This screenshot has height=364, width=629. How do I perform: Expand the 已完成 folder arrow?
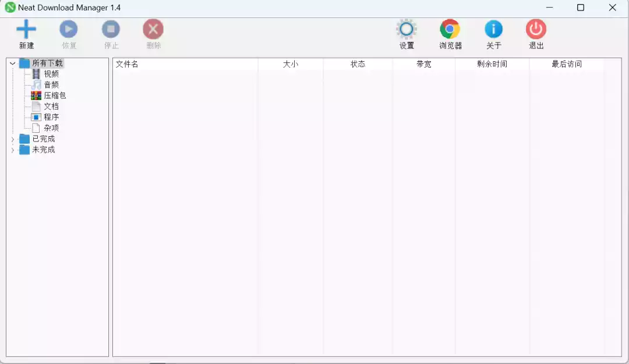click(13, 139)
